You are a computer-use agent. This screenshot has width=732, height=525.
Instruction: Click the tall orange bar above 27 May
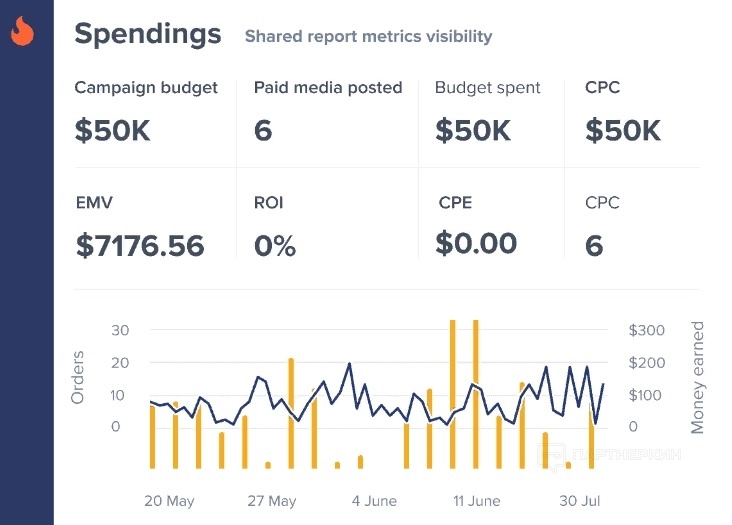(x=291, y=412)
